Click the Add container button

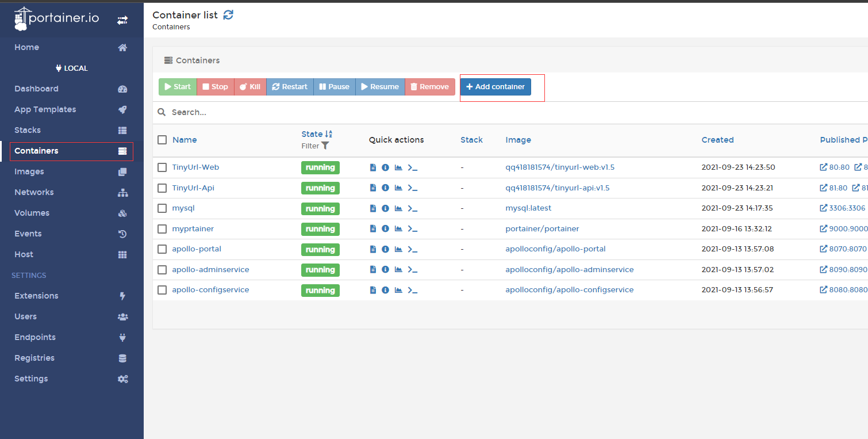point(496,87)
